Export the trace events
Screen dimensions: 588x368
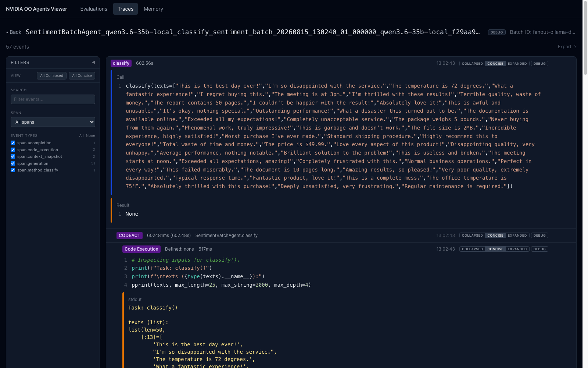coord(564,47)
